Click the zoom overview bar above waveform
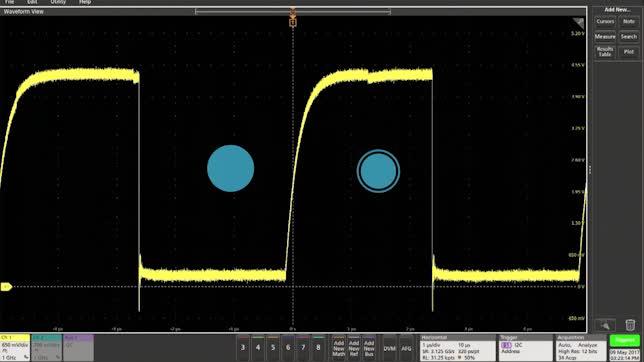The width and height of the screenshot is (644, 362). 293,12
